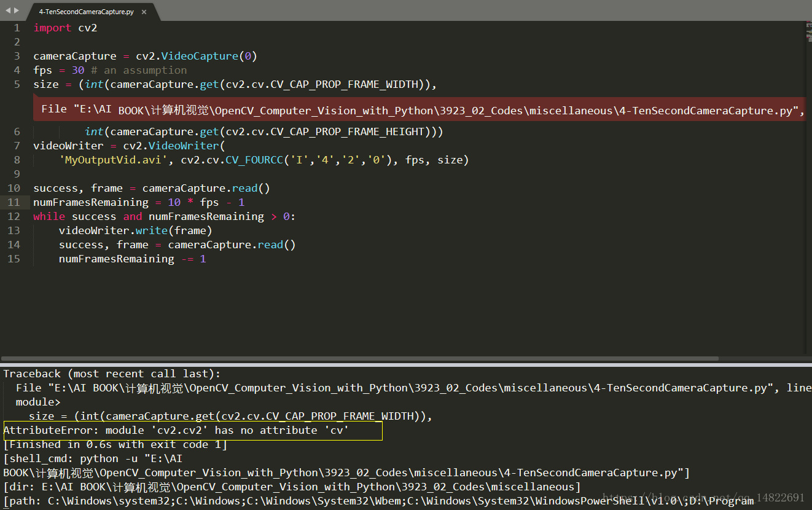Click 'numFramesRemaining -= 1' on line 15
Viewport: 812px width, 510px height.
(x=133, y=259)
